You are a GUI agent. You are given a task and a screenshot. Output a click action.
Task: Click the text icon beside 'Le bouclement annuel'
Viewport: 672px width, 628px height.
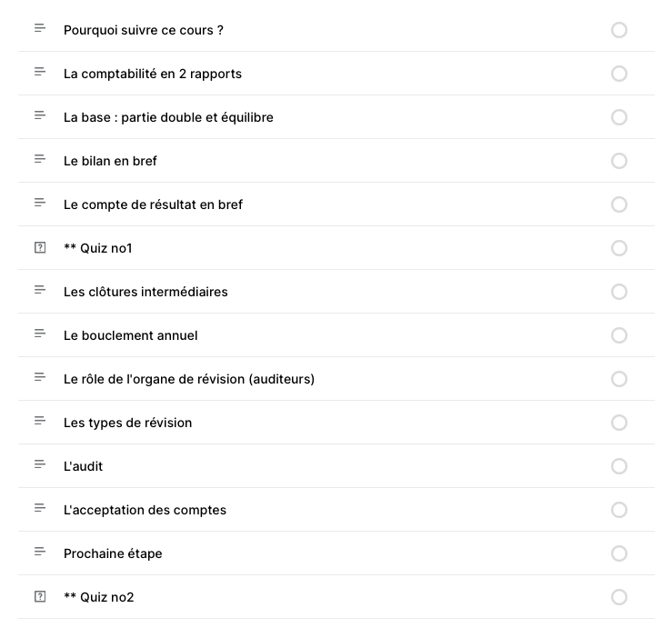pyautogui.click(x=40, y=334)
